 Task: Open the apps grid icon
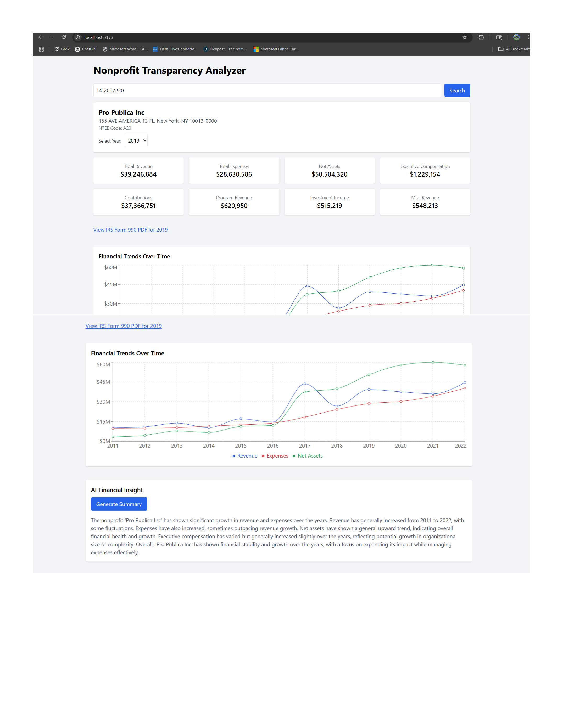[41, 49]
